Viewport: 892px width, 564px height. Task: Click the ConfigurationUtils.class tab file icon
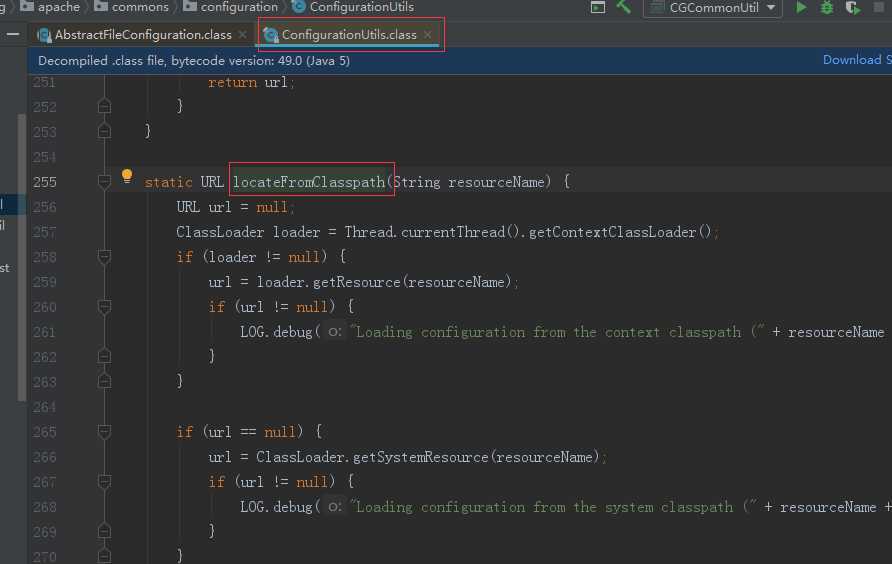[271, 35]
